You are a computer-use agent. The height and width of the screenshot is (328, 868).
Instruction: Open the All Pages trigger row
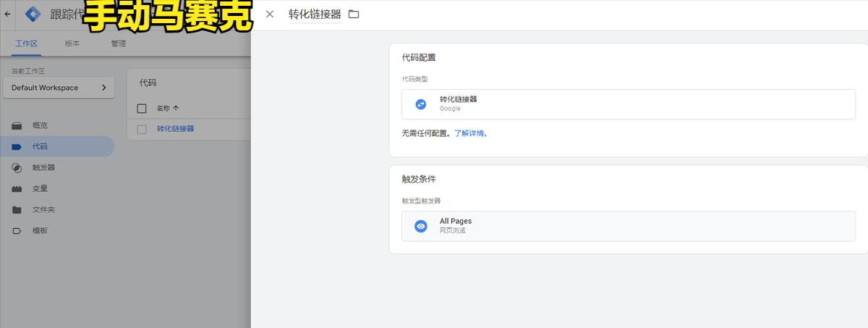(629, 226)
